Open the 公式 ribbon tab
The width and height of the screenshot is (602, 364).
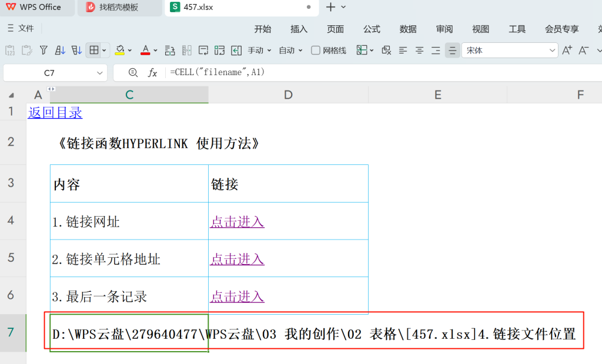tap(372, 29)
